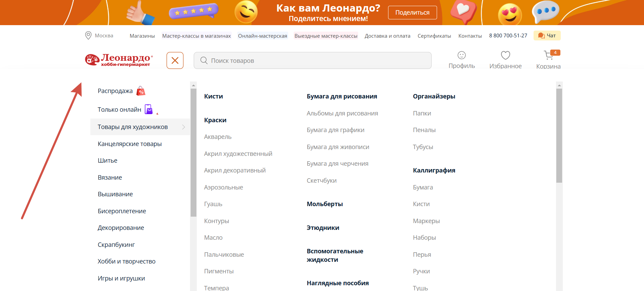Open the Контакты link
This screenshot has width=644, height=291.
click(x=470, y=36)
